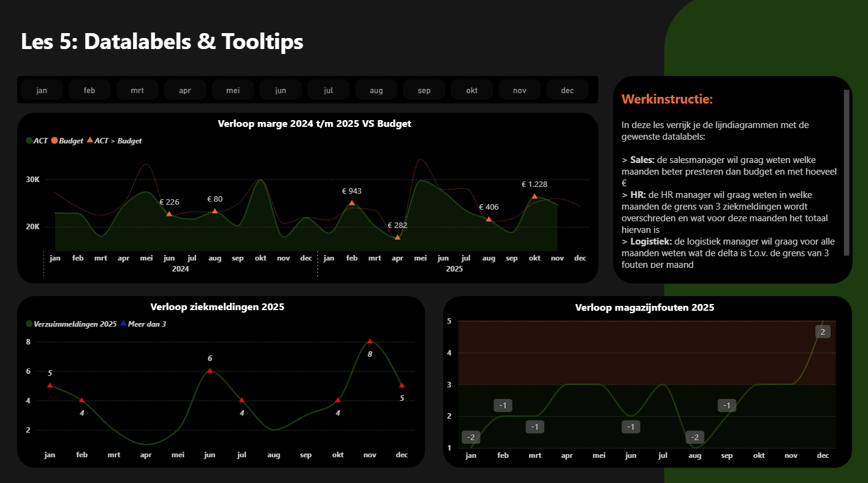Click the nov triangle marker showing 8 ziekmeldingen
The image size is (868, 483).
pos(370,341)
